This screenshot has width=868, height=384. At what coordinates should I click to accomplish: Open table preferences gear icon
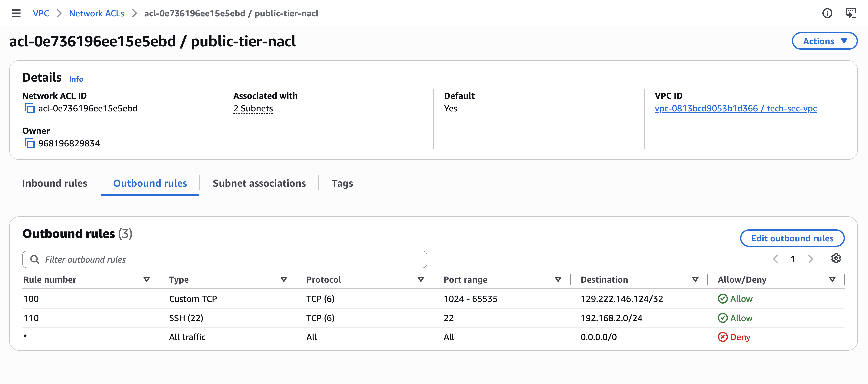836,259
